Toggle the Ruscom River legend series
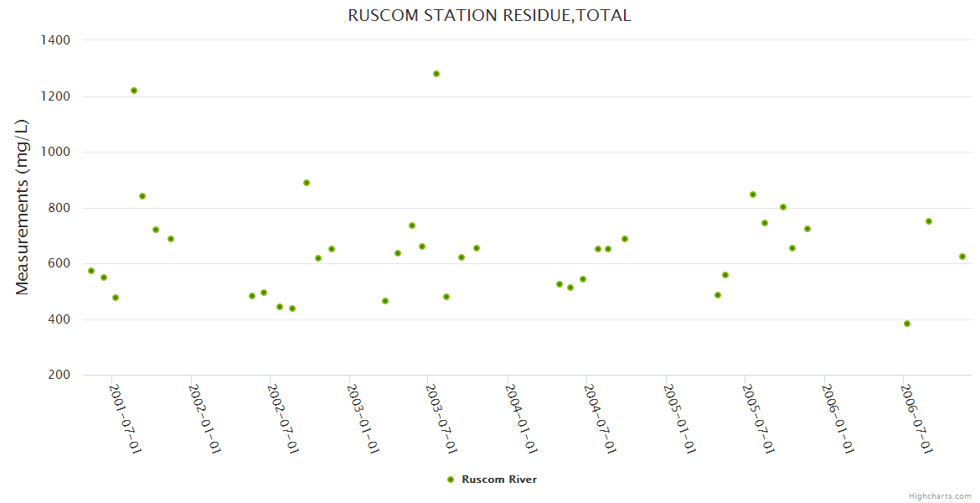This screenshot has height=503, width=980. click(498, 480)
